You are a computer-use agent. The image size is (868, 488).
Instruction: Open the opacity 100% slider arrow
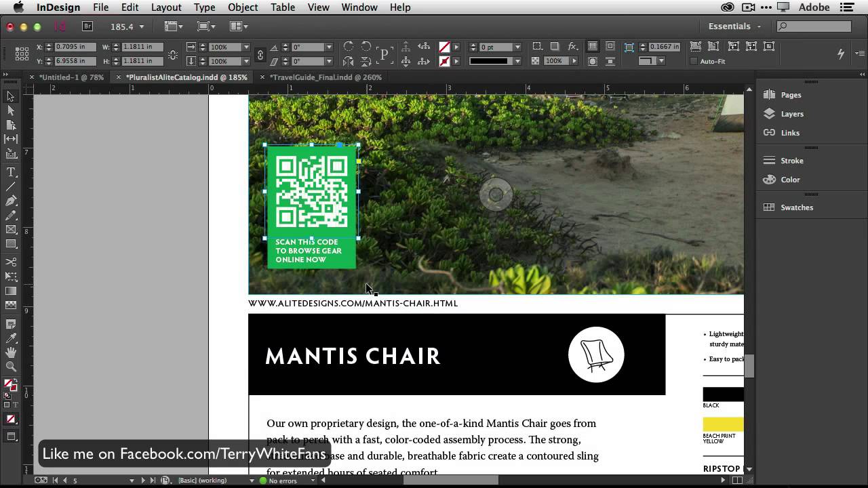574,61
